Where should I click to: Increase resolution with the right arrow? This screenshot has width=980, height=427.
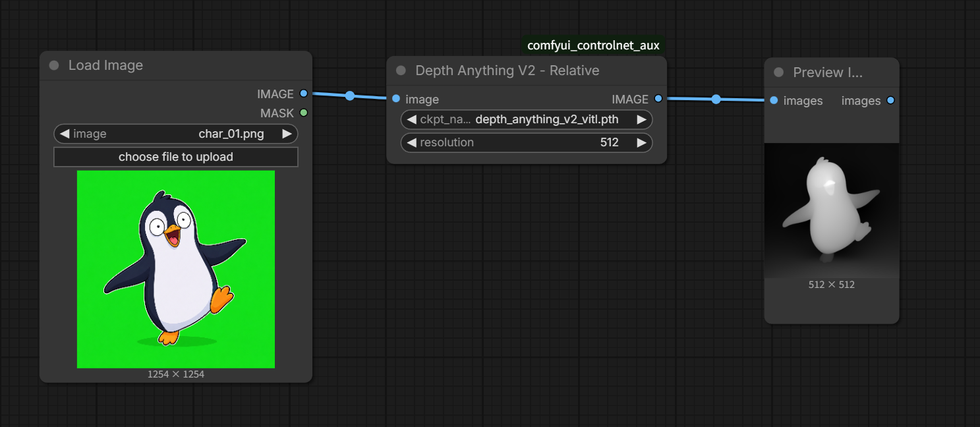(641, 142)
